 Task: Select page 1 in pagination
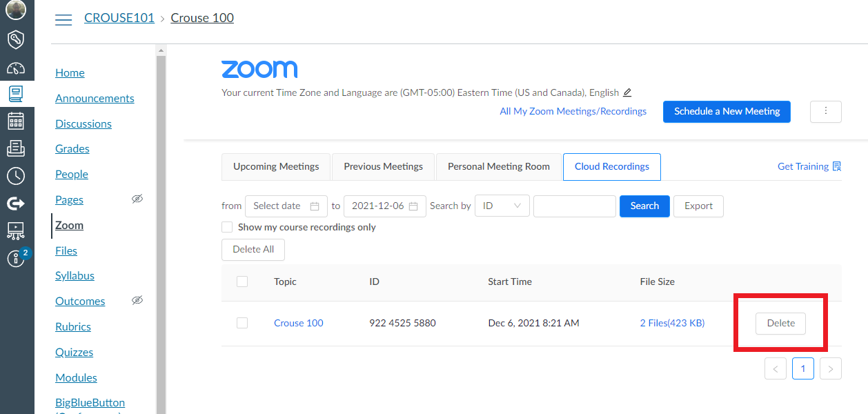pyautogui.click(x=803, y=369)
